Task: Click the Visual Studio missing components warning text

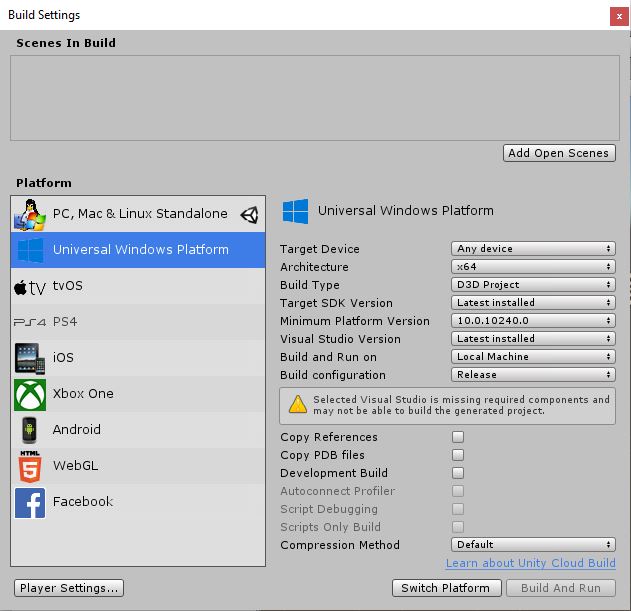Action: point(461,405)
